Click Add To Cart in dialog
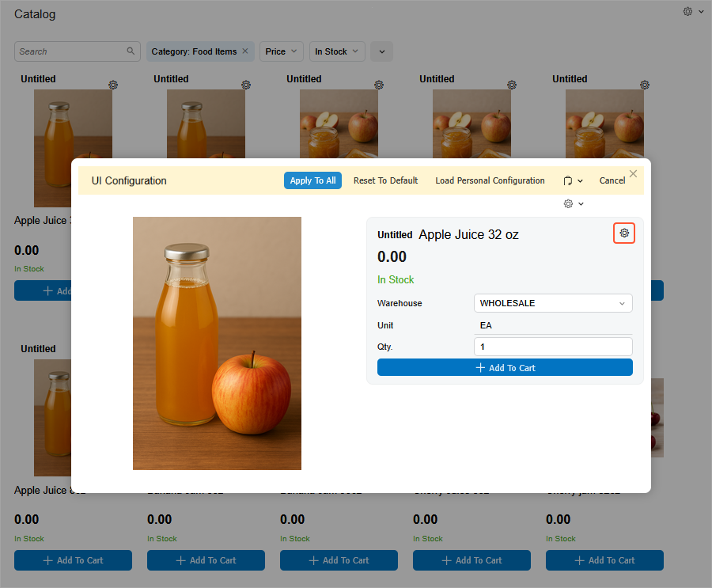 505,368
